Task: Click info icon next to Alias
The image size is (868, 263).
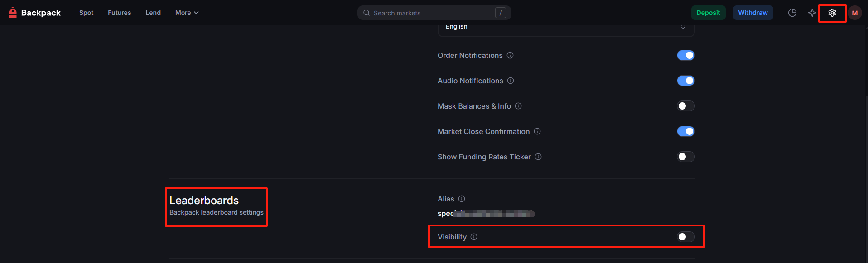Action: coord(462,199)
